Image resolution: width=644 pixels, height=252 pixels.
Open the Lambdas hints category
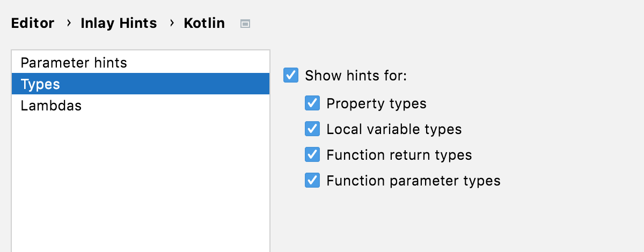51,106
